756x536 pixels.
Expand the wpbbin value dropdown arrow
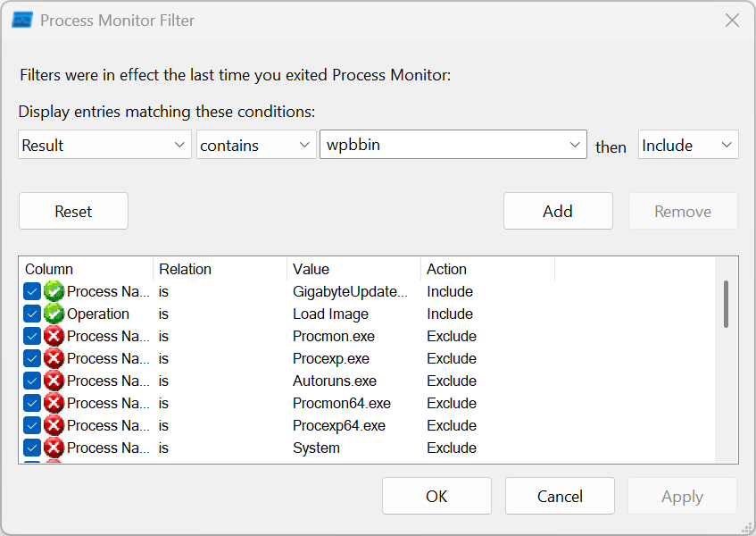[x=574, y=145]
